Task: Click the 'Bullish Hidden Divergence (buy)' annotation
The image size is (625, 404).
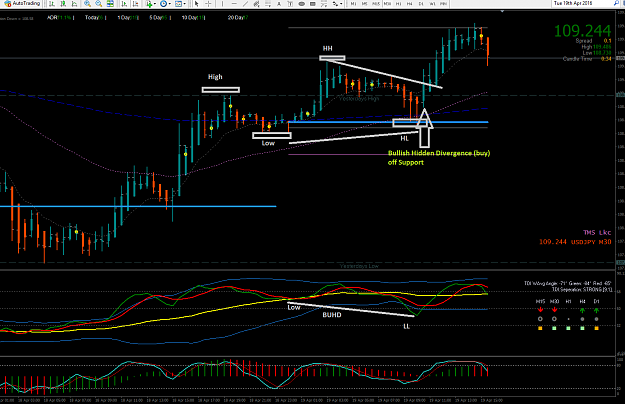Action: pos(439,153)
